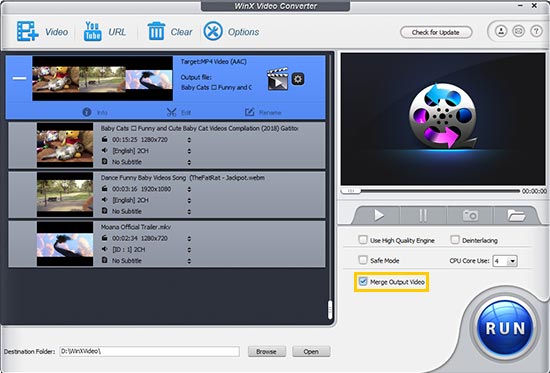This screenshot has width=550, height=373.
Task: Open subtitle selector for Dance Funny Baby
Action: click(189, 212)
